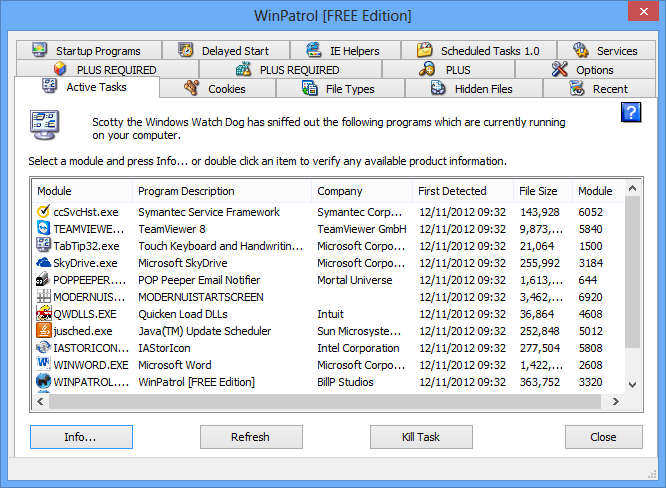
Task: Open the Recent tab
Action: coord(599,88)
